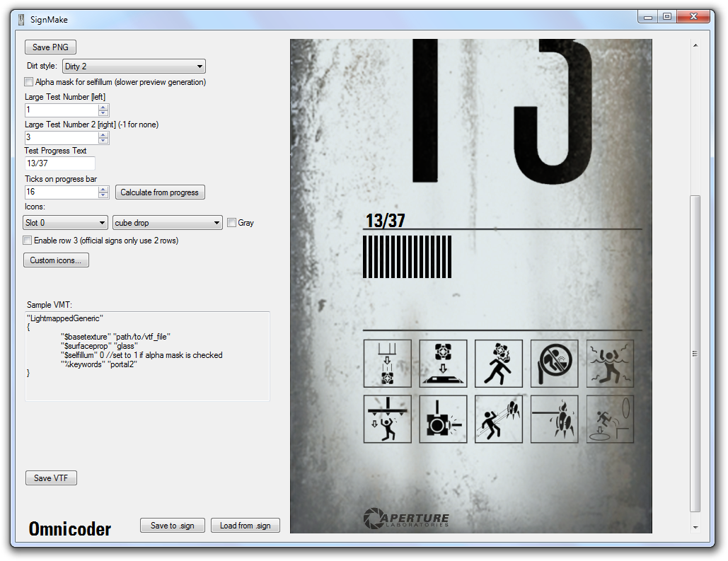Image resolution: width=728 pixels, height=561 pixels.
Task: Decrease ticks on progress bar value
Action: [103, 195]
